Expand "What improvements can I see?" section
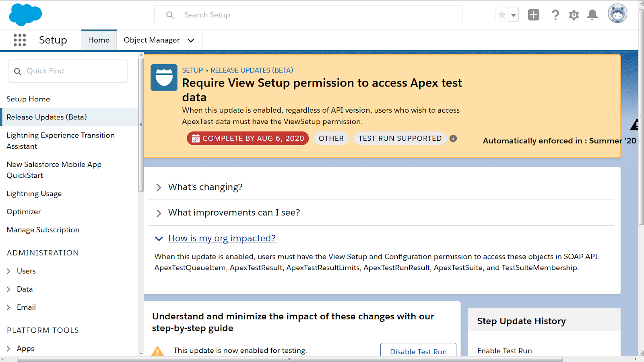 [x=159, y=213]
